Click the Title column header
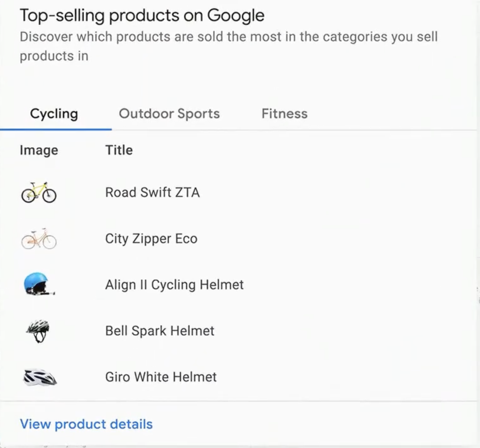This screenshot has width=480, height=448. [119, 150]
